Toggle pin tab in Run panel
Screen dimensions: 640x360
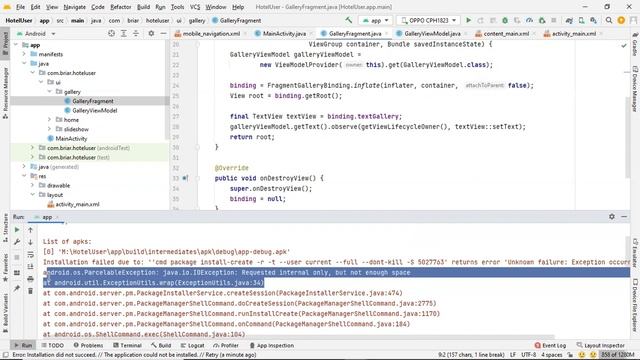pyautogui.click(x=17, y=289)
